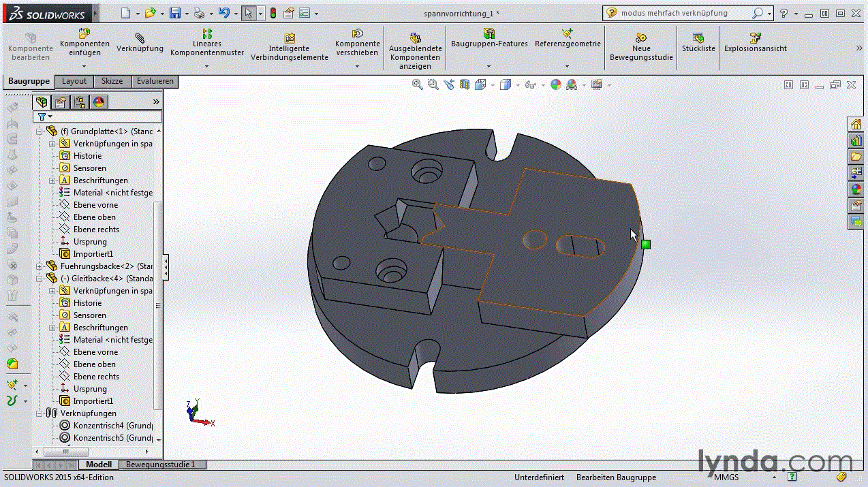Select the Baugruppe tab
The image size is (868, 487).
(x=29, y=81)
